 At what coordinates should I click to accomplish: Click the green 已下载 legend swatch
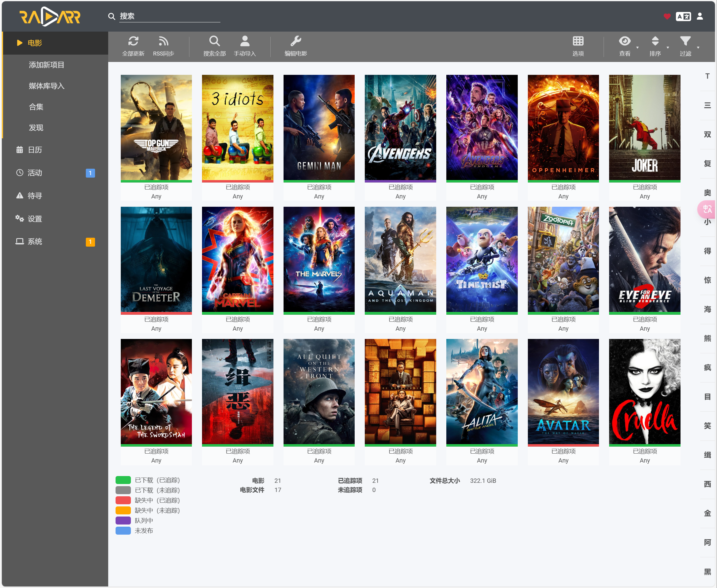point(123,480)
